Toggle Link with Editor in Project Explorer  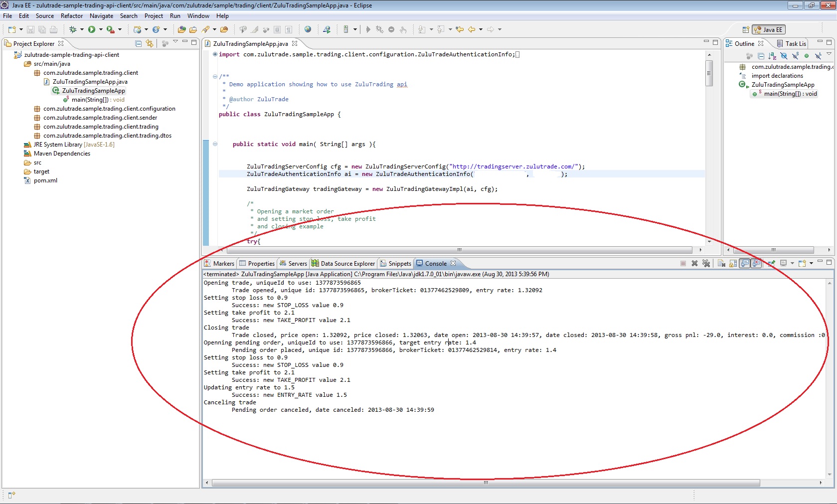[150, 44]
